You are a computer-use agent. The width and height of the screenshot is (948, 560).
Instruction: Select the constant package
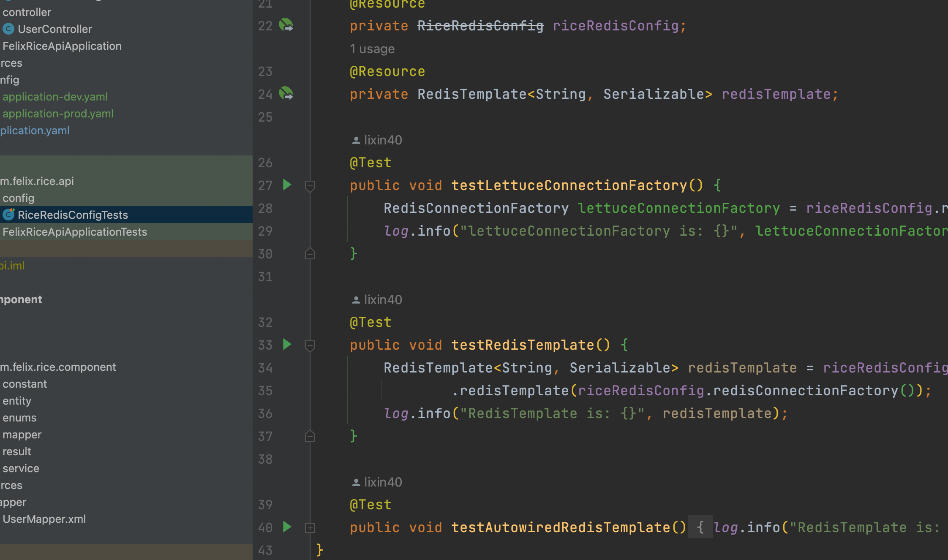pos(25,384)
